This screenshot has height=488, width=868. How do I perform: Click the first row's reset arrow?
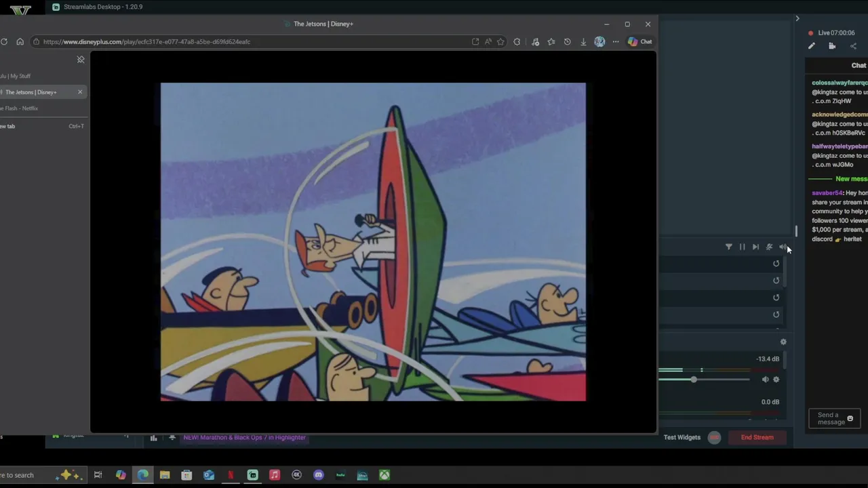tap(776, 264)
